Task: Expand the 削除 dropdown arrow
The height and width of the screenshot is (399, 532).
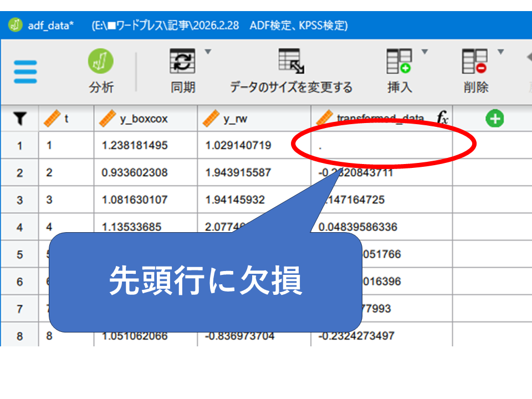Action: (x=500, y=52)
